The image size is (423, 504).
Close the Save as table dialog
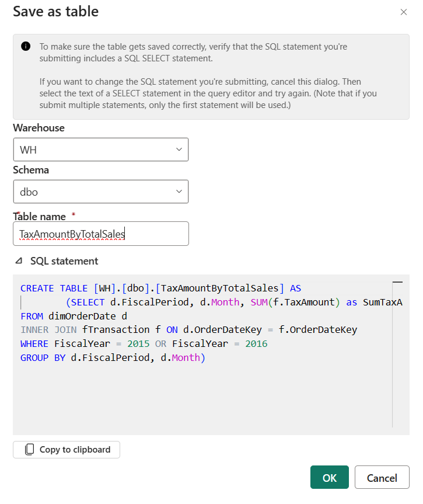(x=404, y=12)
